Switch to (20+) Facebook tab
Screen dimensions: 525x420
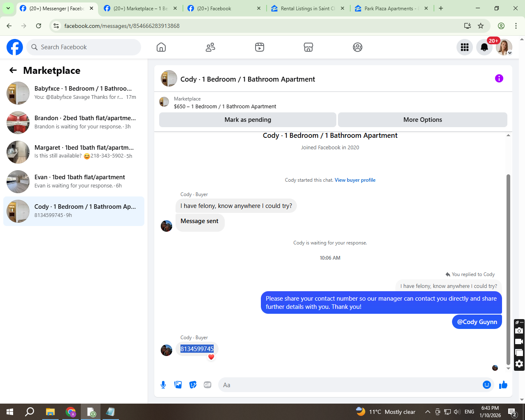224,8
